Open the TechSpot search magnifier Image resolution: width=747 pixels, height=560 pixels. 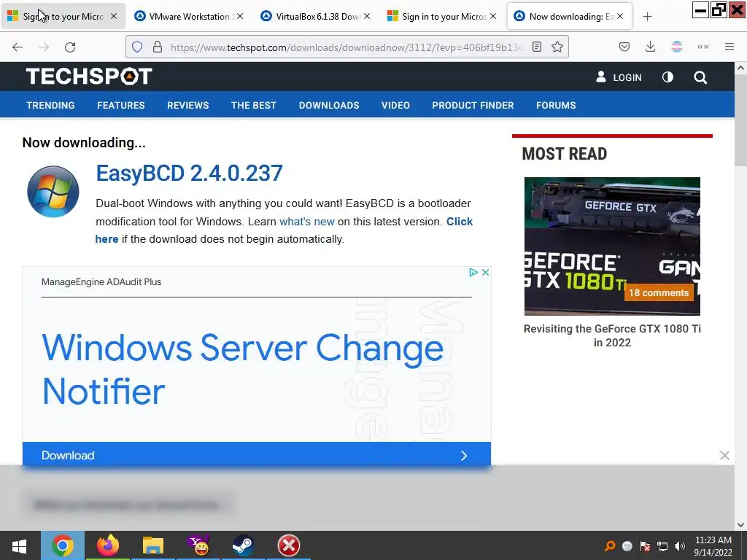(x=700, y=77)
